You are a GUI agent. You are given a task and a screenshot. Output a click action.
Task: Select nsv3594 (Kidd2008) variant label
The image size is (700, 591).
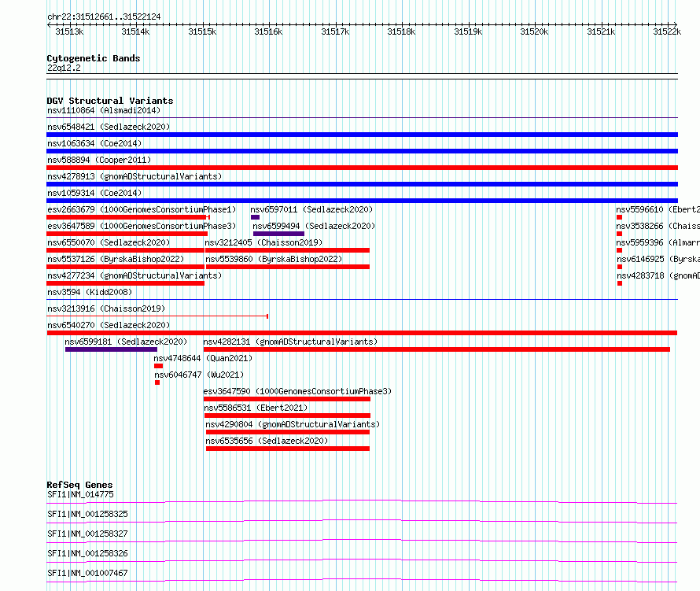pyautogui.click(x=90, y=292)
